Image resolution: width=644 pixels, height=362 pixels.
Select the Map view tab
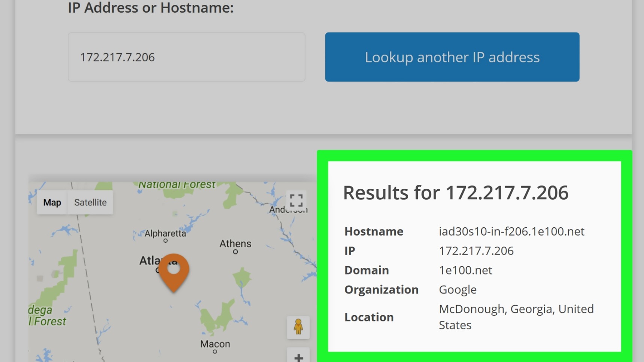click(52, 202)
